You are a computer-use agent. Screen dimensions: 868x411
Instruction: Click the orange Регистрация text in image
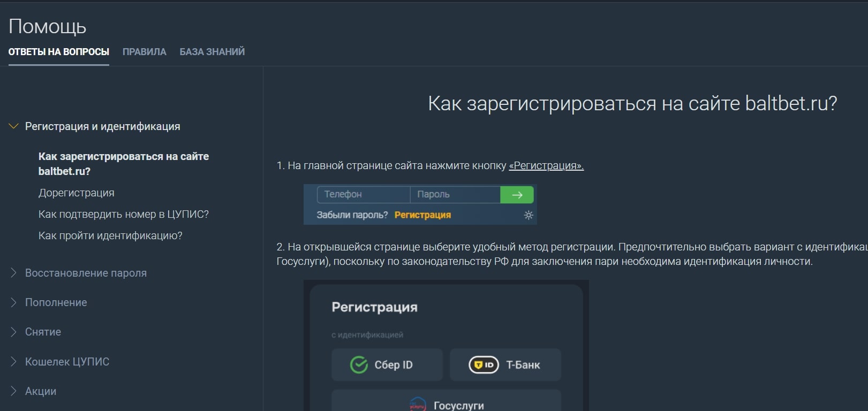click(x=422, y=215)
